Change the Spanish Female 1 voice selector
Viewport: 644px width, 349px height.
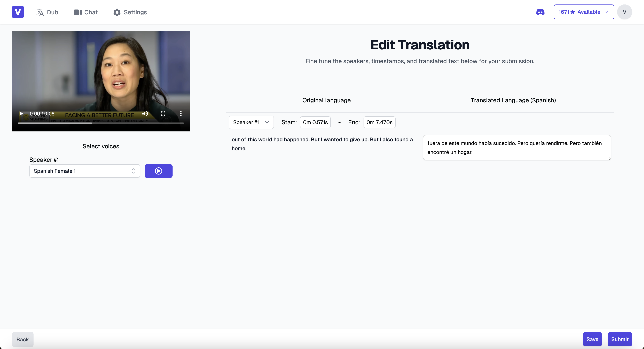[84, 171]
